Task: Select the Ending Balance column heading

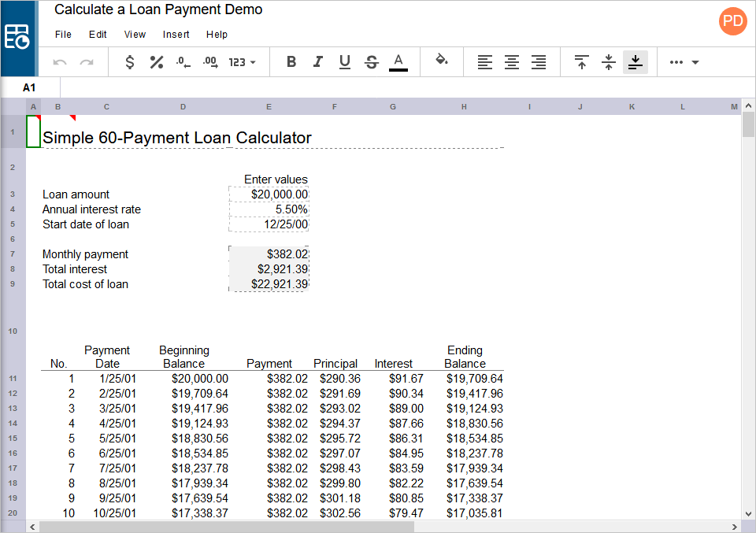Action: click(465, 357)
